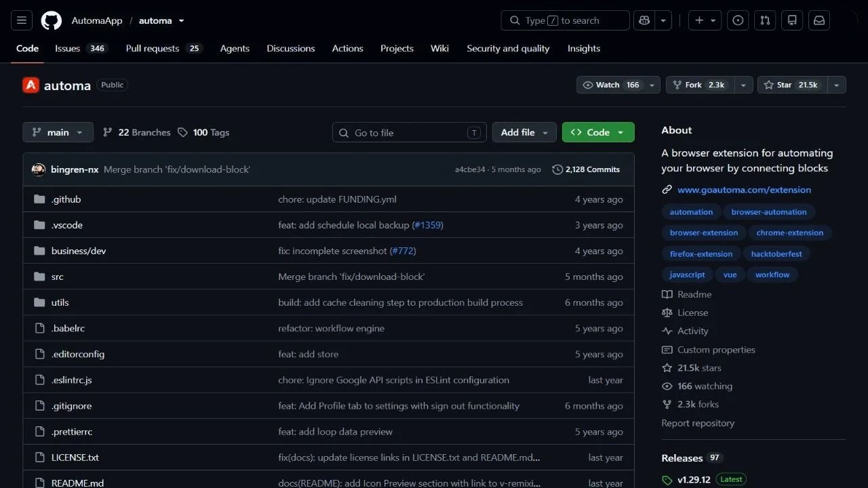868x488 pixels.
Task: Open the 22 Branches link
Action: 136,132
